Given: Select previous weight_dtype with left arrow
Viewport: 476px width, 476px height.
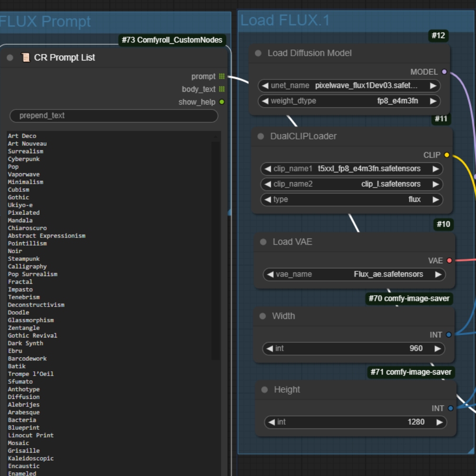Looking at the screenshot, I should (265, 101).
